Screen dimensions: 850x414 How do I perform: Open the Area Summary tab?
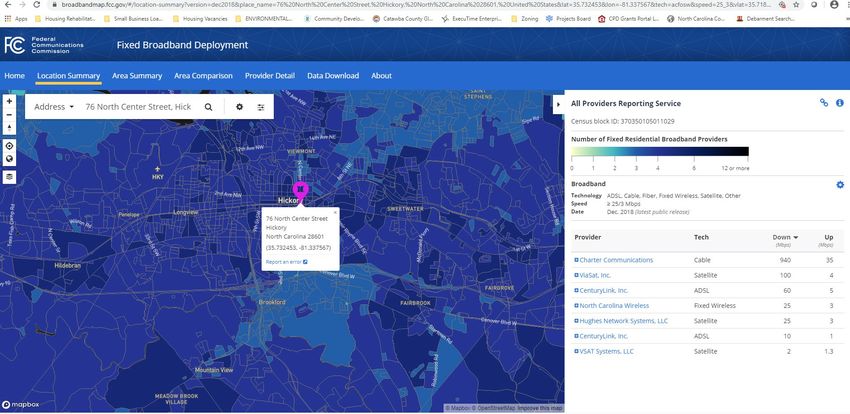(137, 76)
